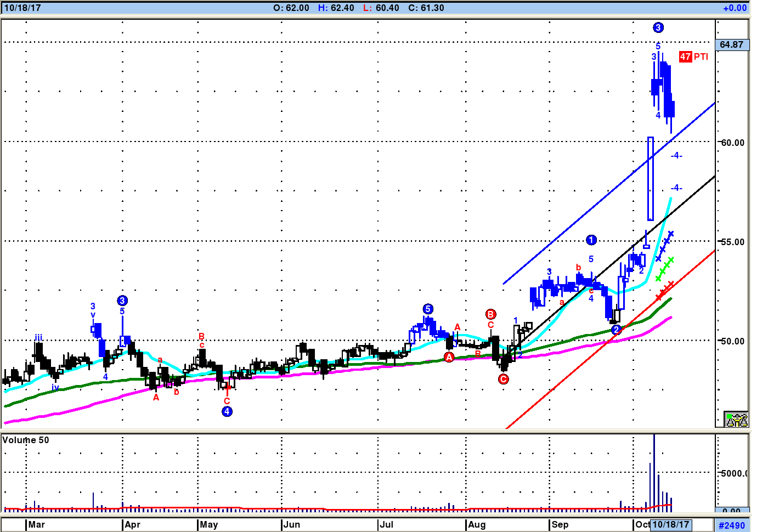Select the red circled A wave marker
Viewport: 768px width, 532px height.
449,358
